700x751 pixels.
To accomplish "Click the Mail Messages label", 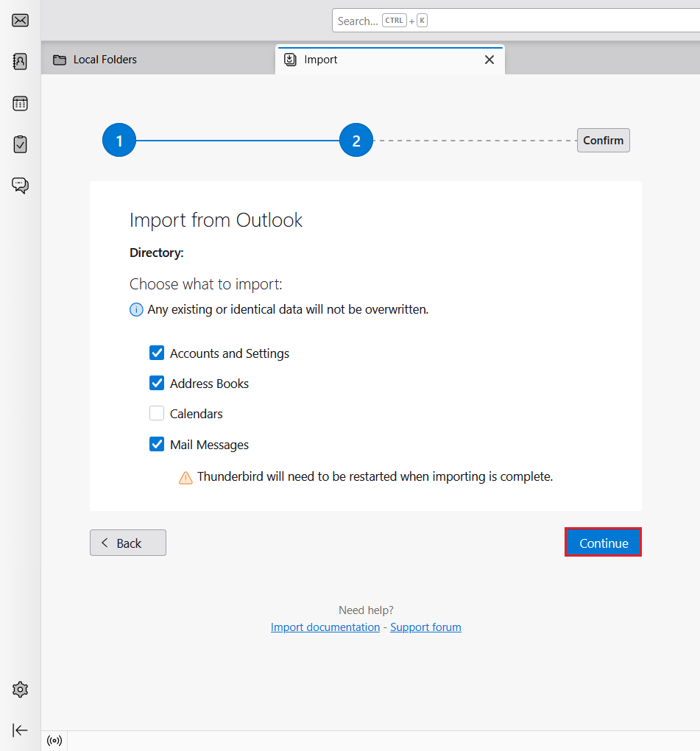I will click(x=209, y=445).
